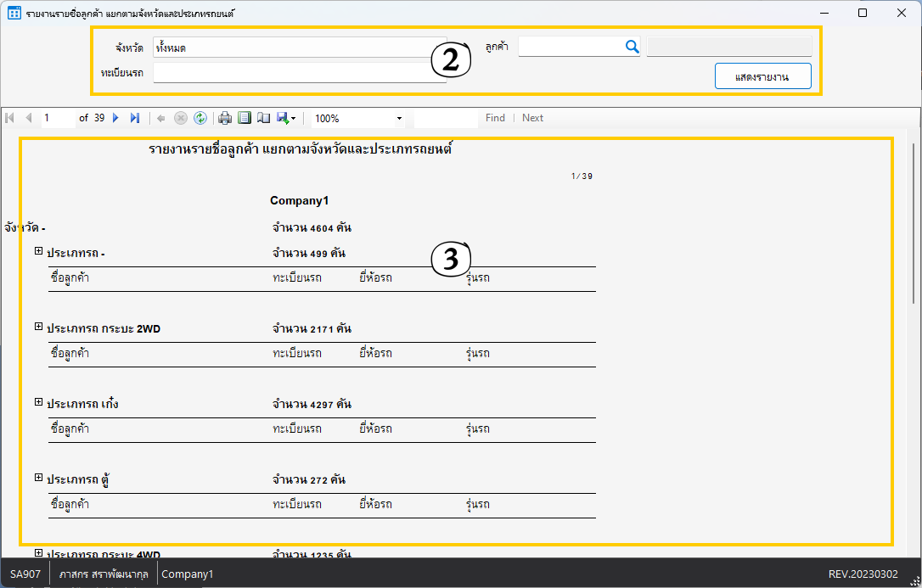Expand the ประเภทรถ กระบะ 2WD group

[x=38, y=327]
